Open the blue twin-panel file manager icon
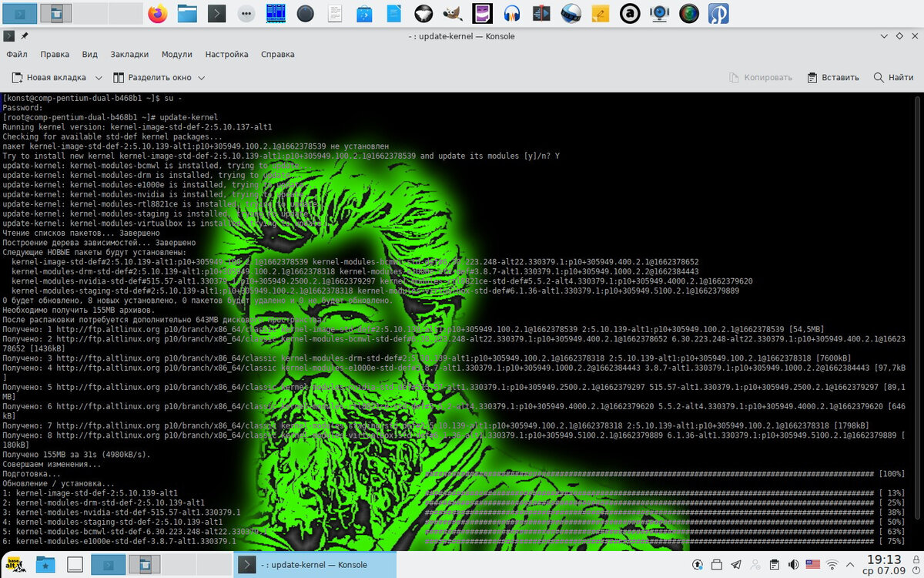The image size is (924, 578). 276,13
